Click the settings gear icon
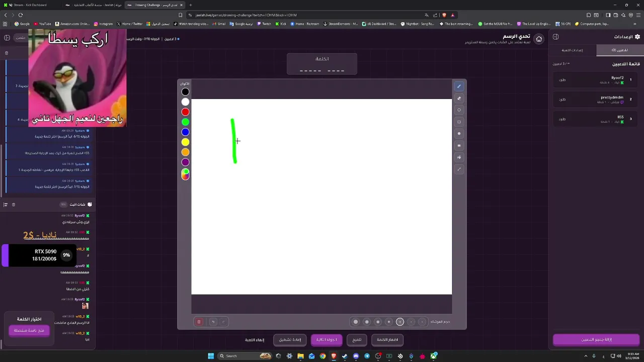 click(637, 37)
